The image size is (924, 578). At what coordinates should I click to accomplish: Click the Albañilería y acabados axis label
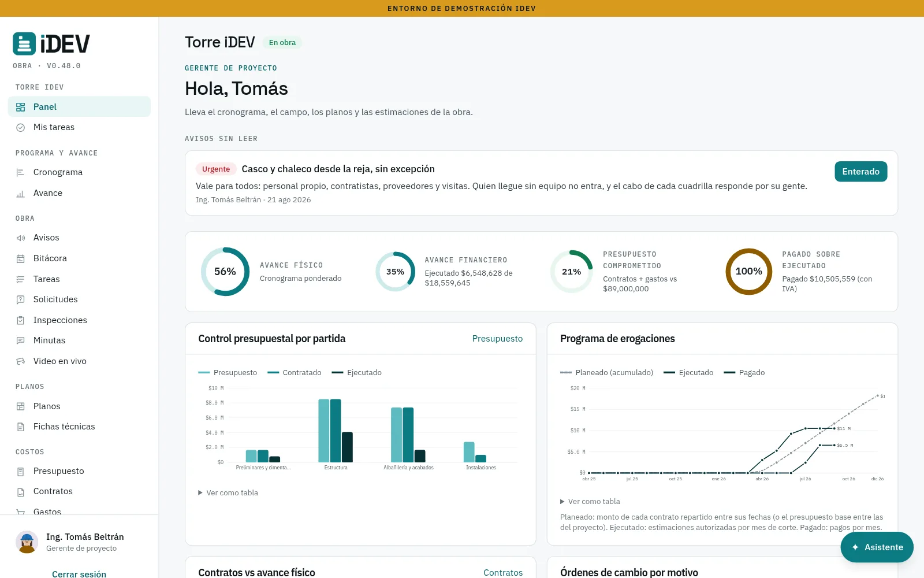pos(408,468)
